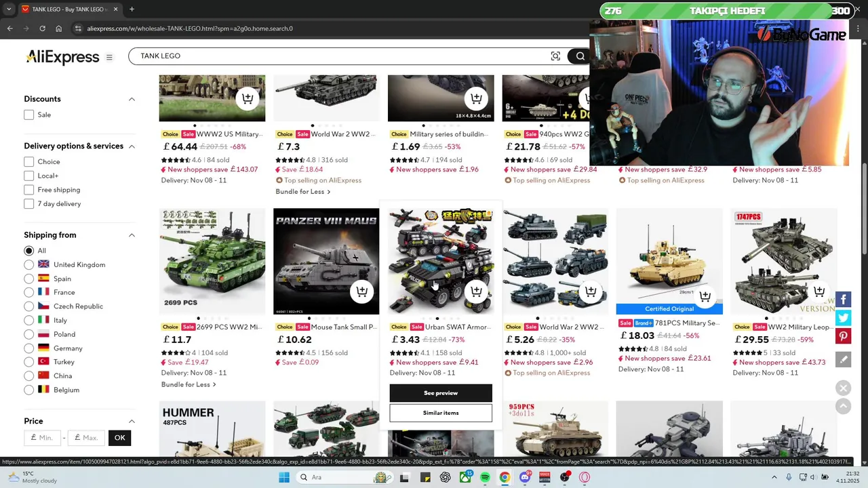Jump back to top arrow icon
Image resolution: width=868 pixels, height=488 pixels.
pyautogui.click(x=843, y=406)
